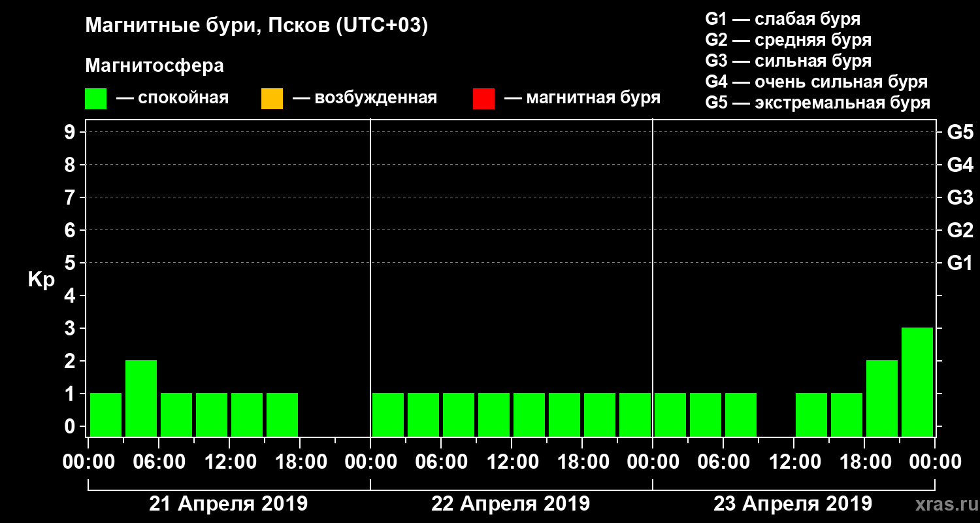980x523 pixels.
Task: Click the first Kp 1 bar on 21 April
Action: [106, 414]
